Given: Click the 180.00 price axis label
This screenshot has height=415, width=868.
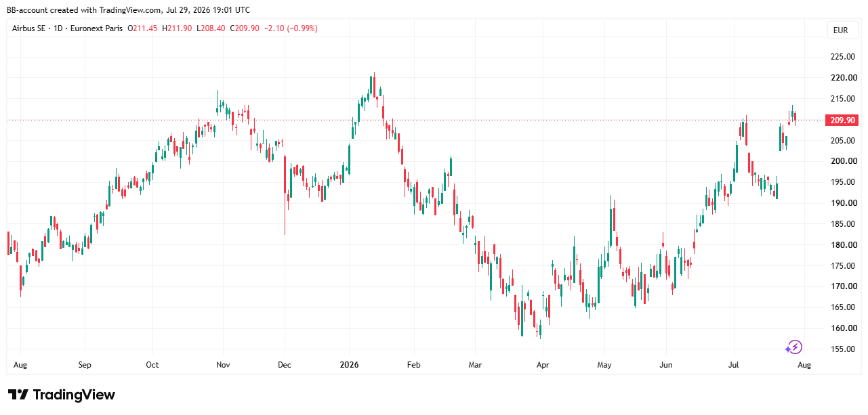Looking at the screenshot, I should click(844, 245).
